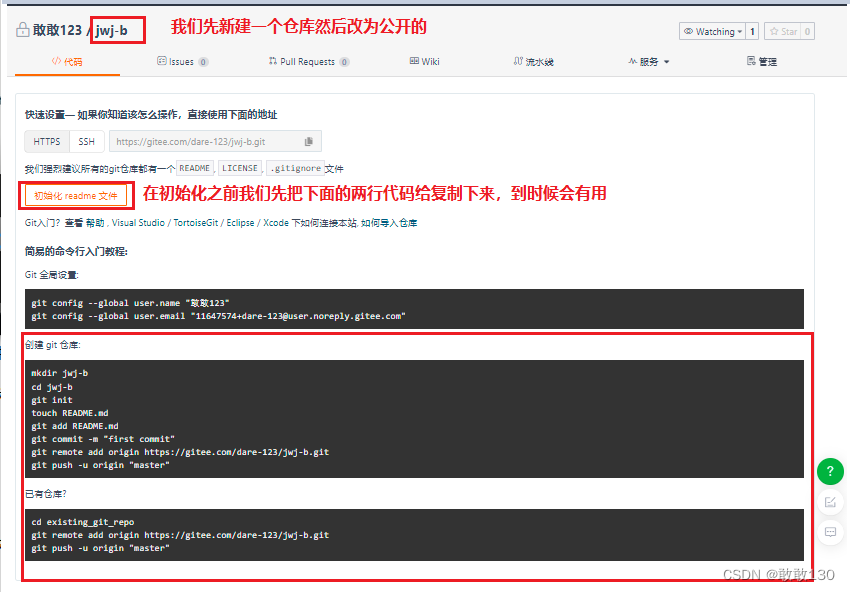Viewport: 850px width, 592px height.
Task: Open the Wiki tab
Action: (424, 62)
